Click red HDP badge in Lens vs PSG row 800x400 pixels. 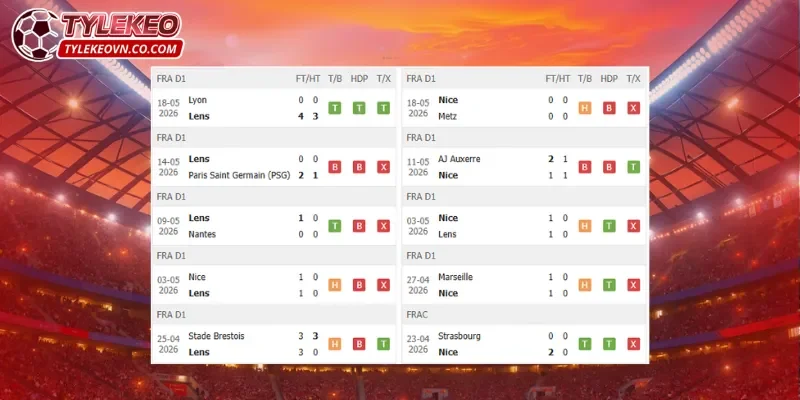[359, 167]
